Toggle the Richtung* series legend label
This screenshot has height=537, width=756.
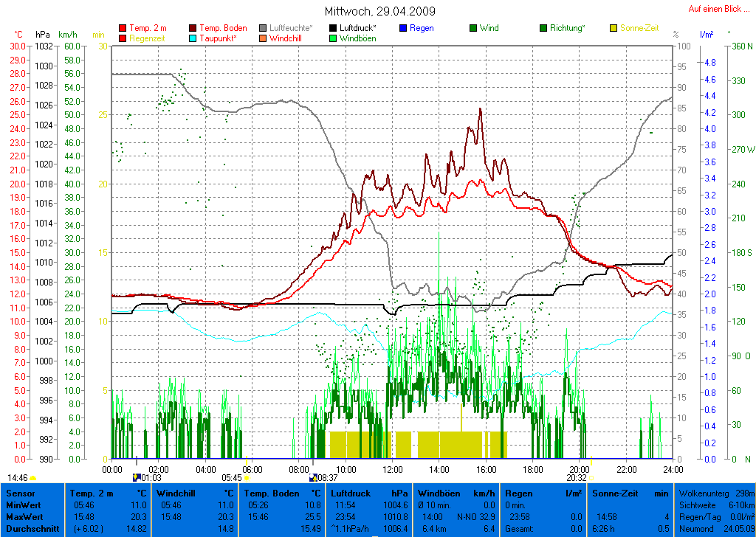tap(567, 28)
